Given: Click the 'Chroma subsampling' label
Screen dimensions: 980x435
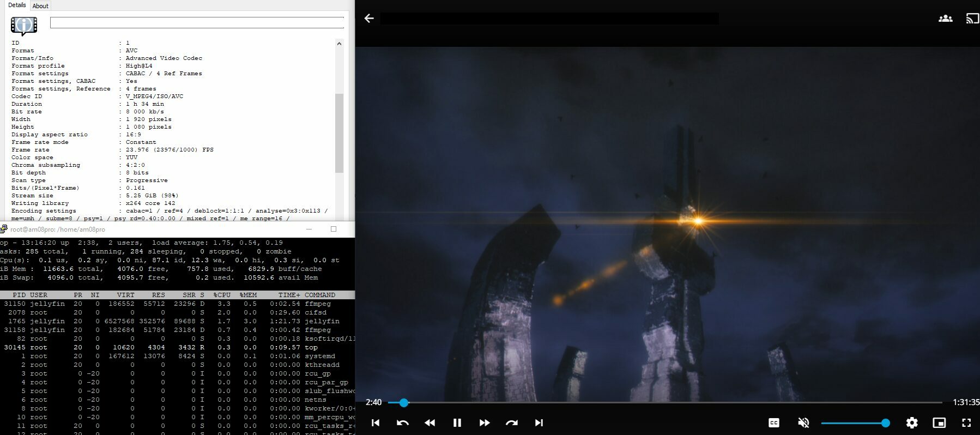Looking at the screenshot, I should [46, 165].
